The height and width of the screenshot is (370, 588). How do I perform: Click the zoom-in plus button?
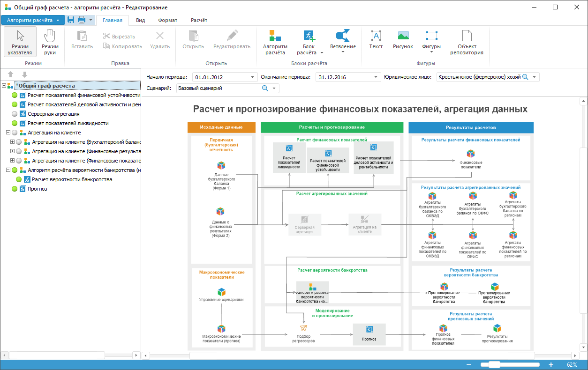click(x=551, y=365)
